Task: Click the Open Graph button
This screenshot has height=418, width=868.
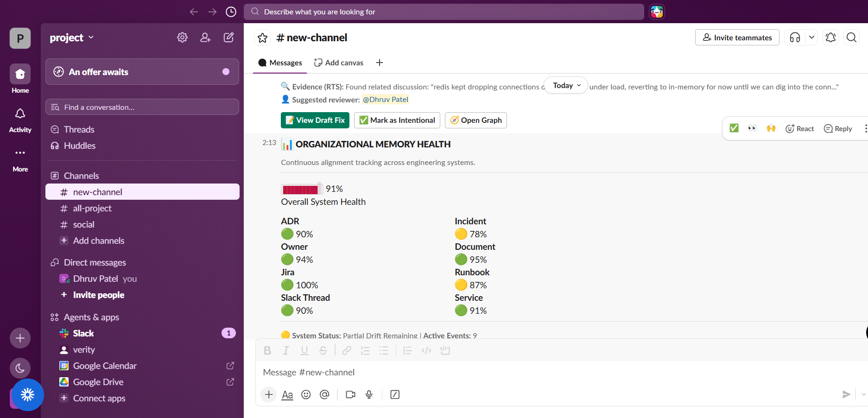Action: click(x=476, y=120)
